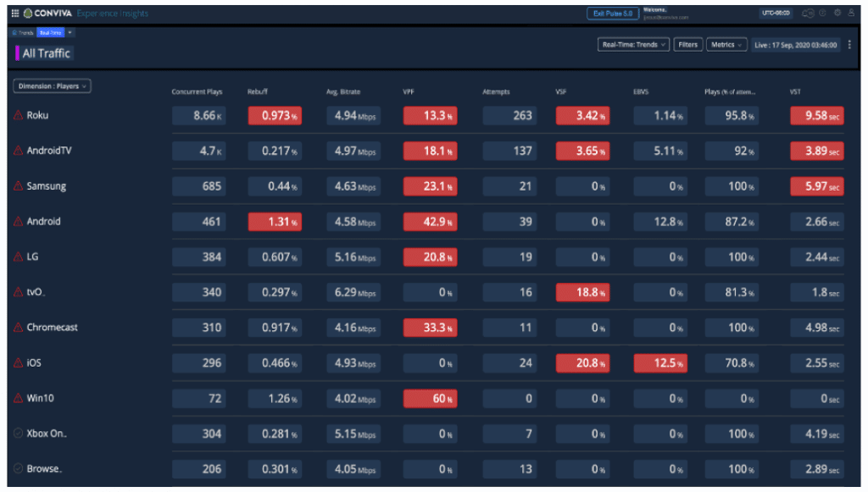Click the alert triangle beside Win10
Screen dimensions: 868x492
click(x=19, y=398)
